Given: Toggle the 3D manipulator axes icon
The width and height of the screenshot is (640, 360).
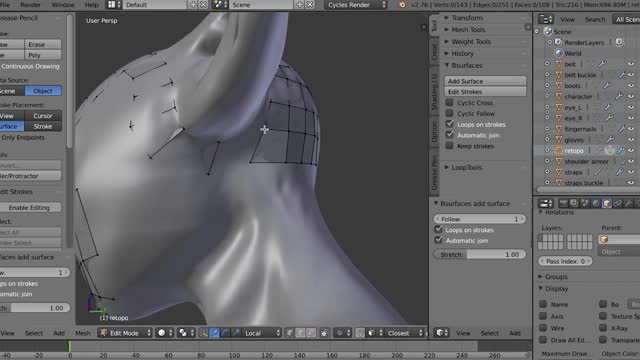Looking at the screenshot, I should pyautogui.click(x=203, y=333).
